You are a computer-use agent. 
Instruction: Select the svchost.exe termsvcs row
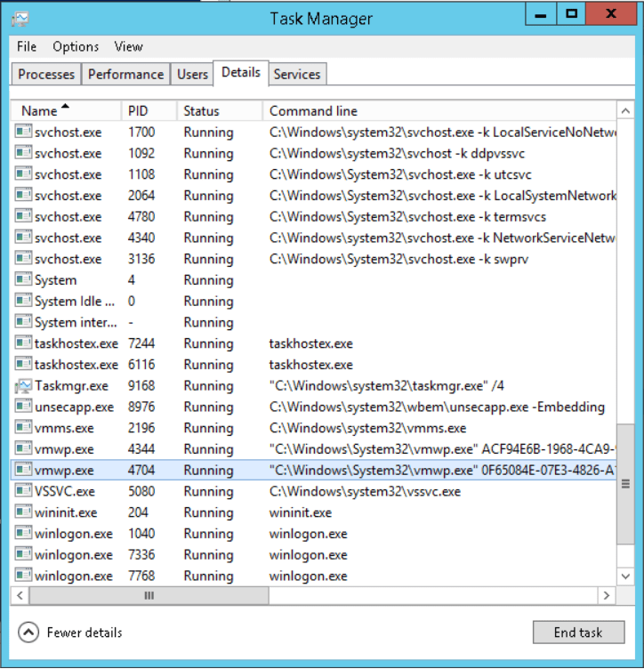point(313,216)
